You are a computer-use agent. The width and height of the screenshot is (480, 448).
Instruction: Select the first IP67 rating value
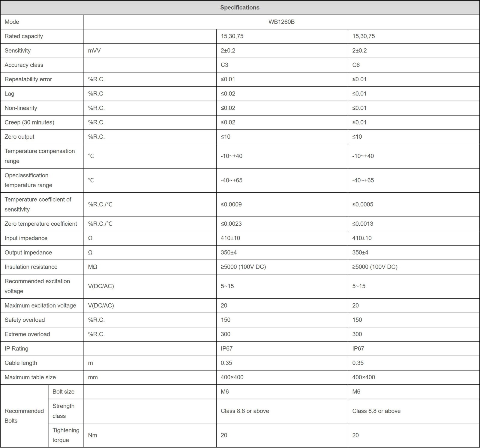point(226,349)
